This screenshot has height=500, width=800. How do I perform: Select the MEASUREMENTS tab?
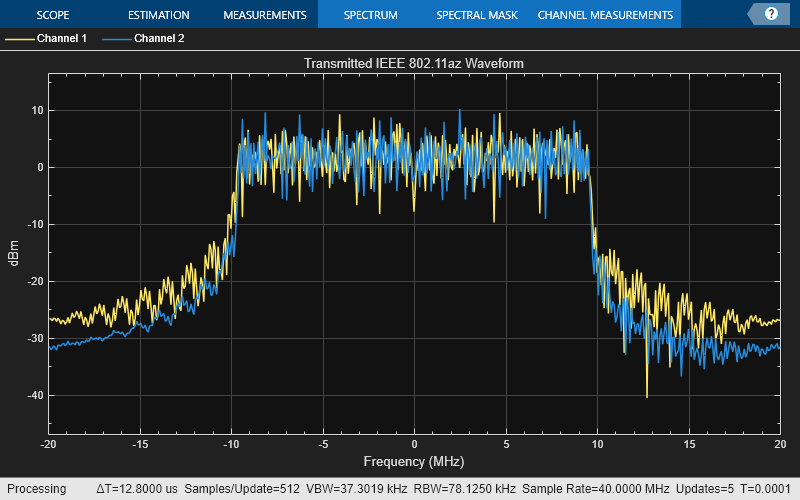264,15
